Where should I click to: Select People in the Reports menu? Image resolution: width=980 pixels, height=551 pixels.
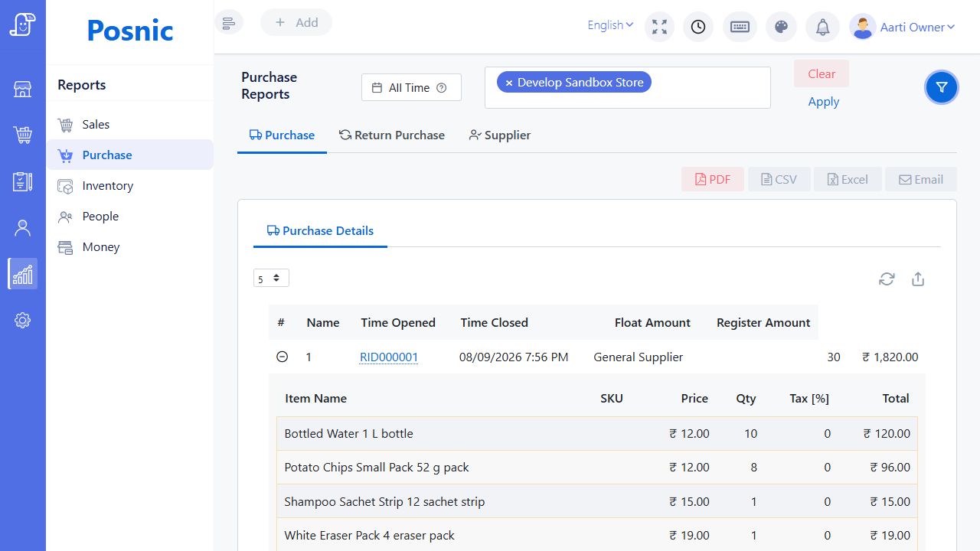click(x=130, y=216)
